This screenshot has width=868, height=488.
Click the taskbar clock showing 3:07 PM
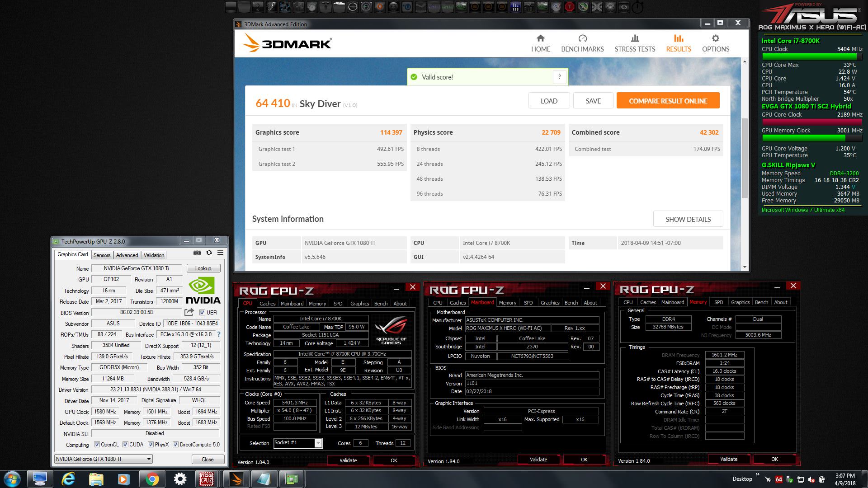pos(845,479)
